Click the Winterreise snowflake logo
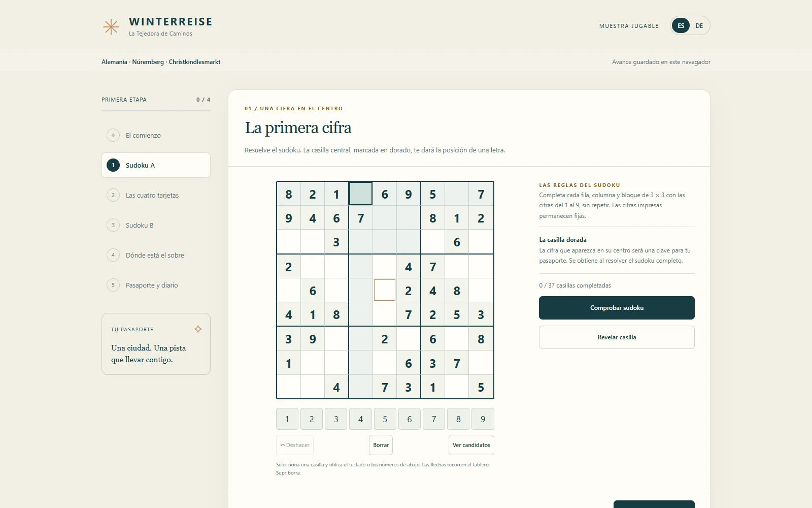 click(x=111, y=27)
